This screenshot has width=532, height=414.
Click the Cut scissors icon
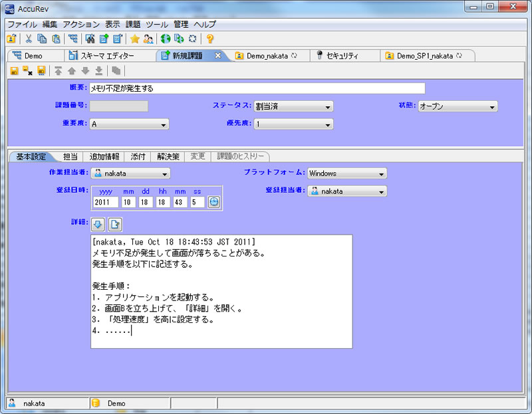tap(29, 39)
